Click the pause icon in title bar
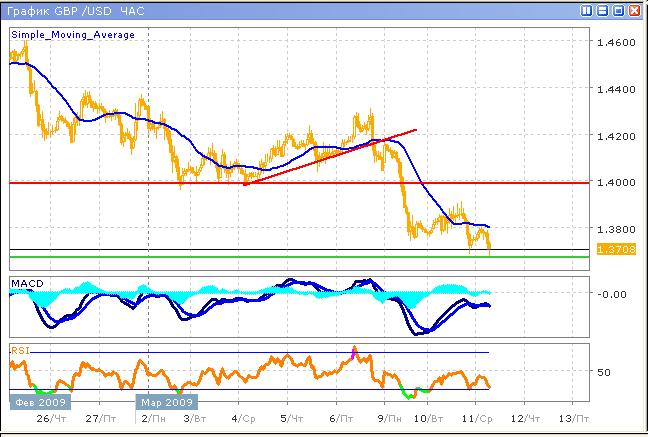 (584, 10)
